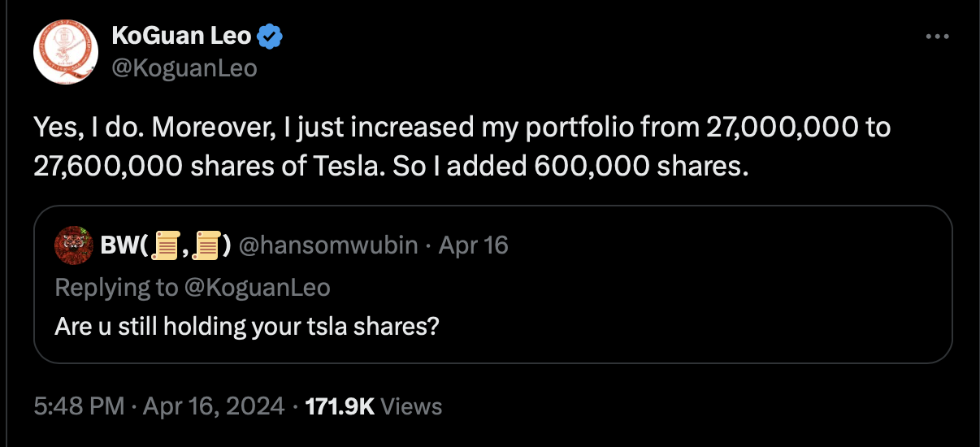Click the second scroll emoji in BW's name
Viewport: 980px width, 447px height.
(207, 245)
